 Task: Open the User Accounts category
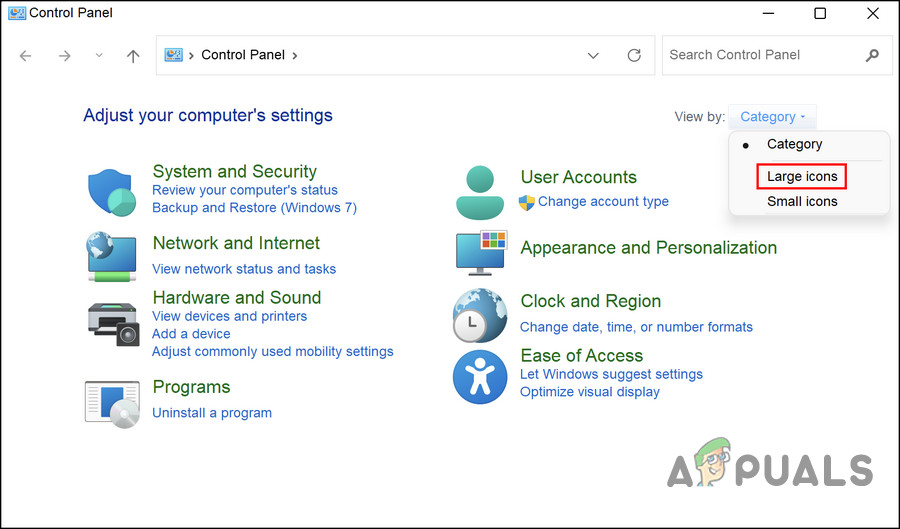tap(579, 177)
